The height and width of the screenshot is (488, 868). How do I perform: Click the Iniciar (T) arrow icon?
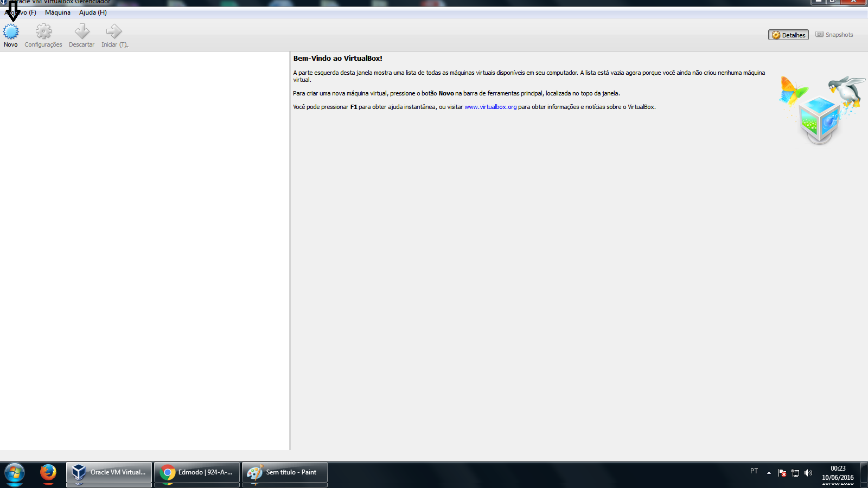tap(114, 31)
